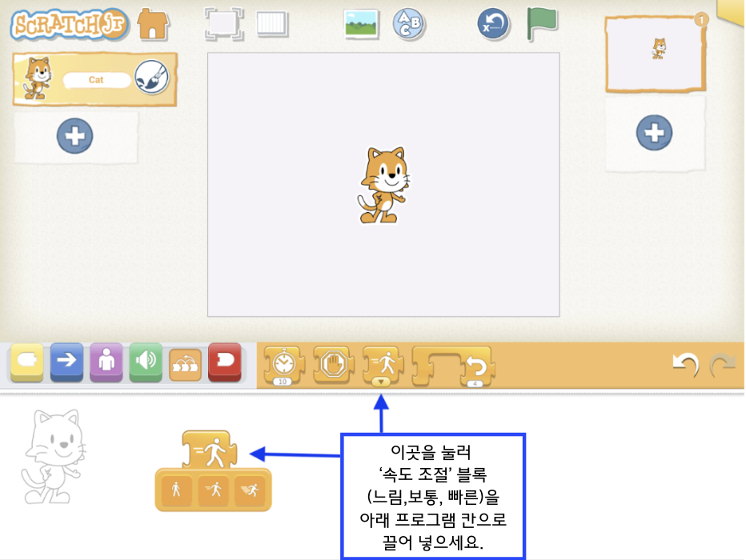Add a new page with plus button
Viewport: 746px width, 560px height.
[x=654, y=132]
